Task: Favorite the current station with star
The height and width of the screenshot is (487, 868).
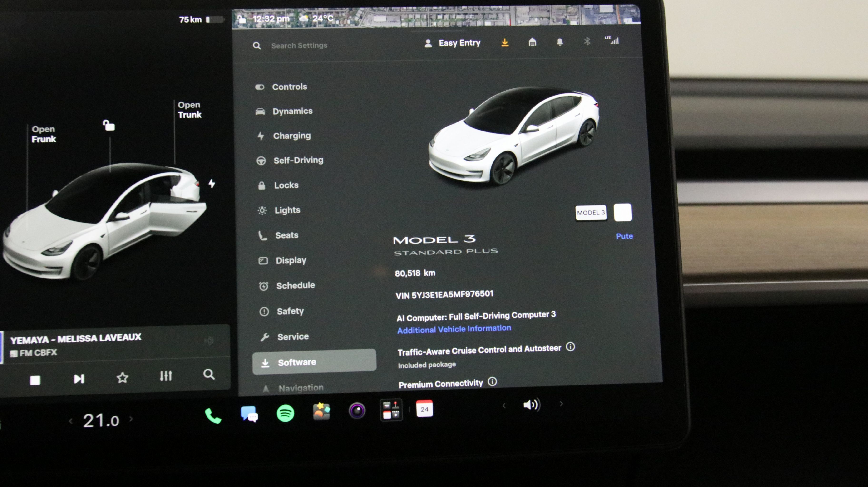Action: pyautogui.click(x=122, y=378)
